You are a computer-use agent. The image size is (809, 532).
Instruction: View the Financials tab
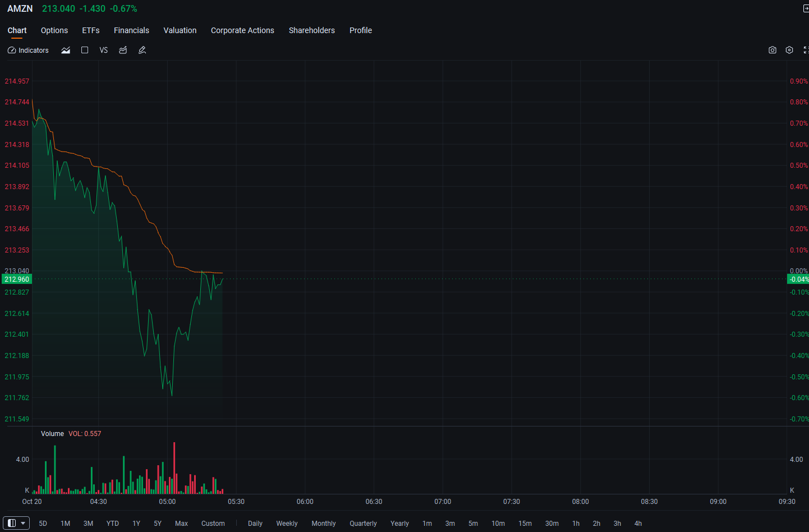point(131,30)
